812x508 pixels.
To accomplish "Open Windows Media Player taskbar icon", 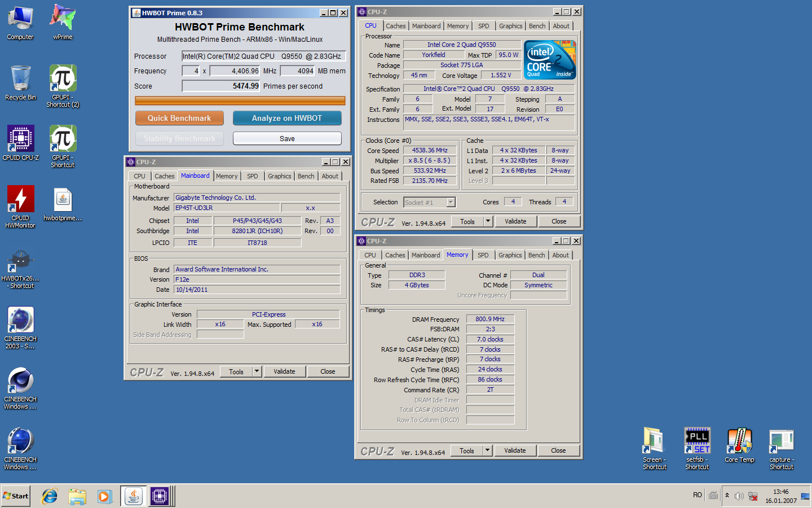I will tap(104, 496).
